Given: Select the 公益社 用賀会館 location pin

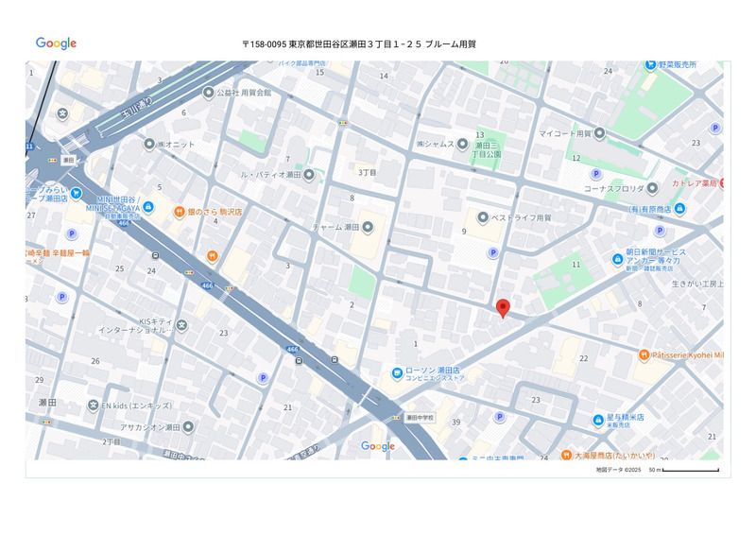Looking at the screenshot, I should coord(208,92).
